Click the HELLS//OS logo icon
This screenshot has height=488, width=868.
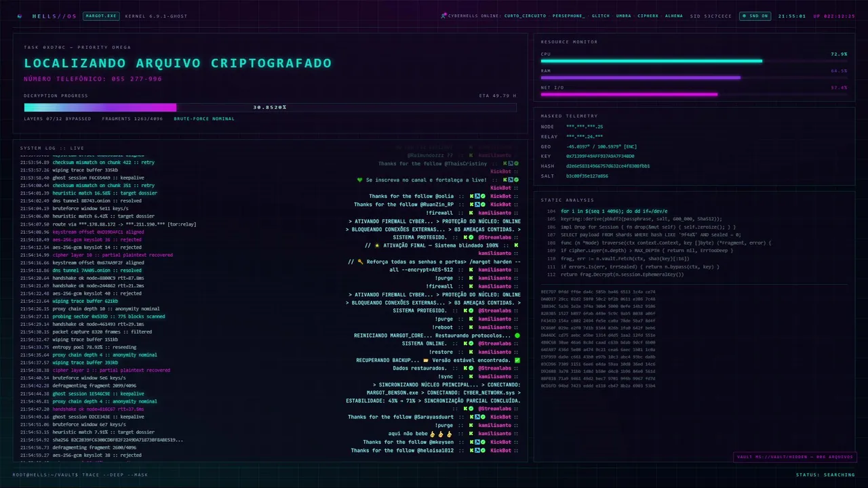20,16
